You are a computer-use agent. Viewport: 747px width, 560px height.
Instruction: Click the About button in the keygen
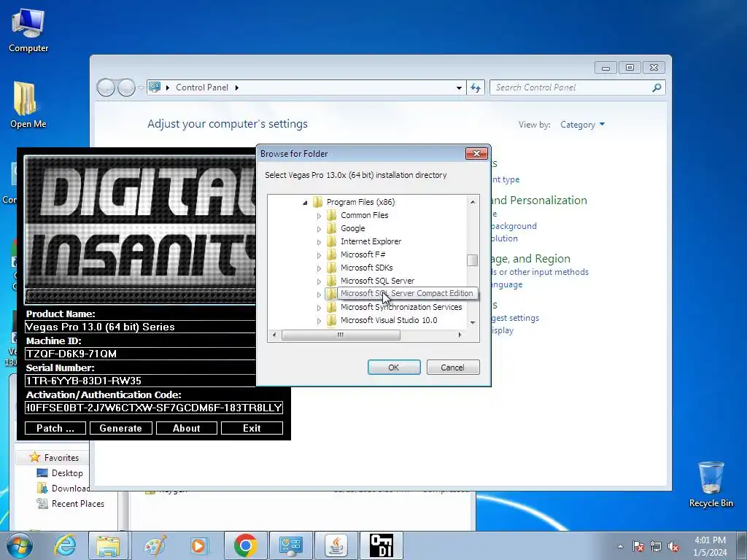click(186, 428)
